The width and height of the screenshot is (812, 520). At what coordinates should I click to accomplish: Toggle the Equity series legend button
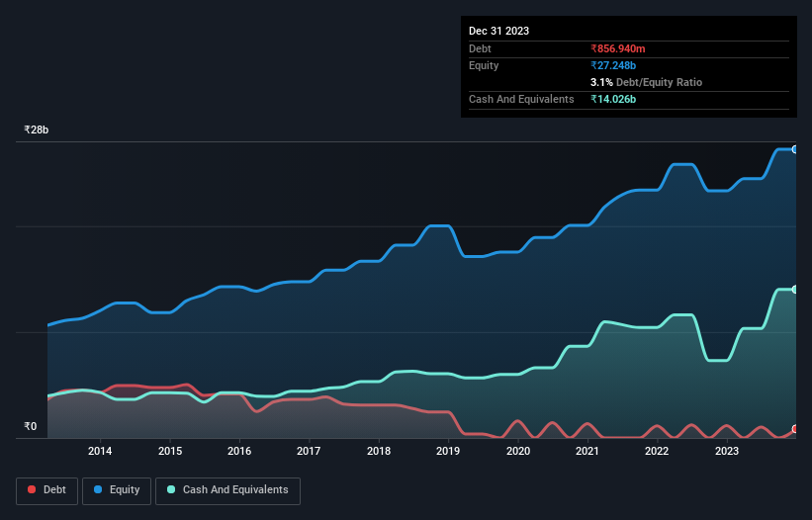tap(117, 490)
